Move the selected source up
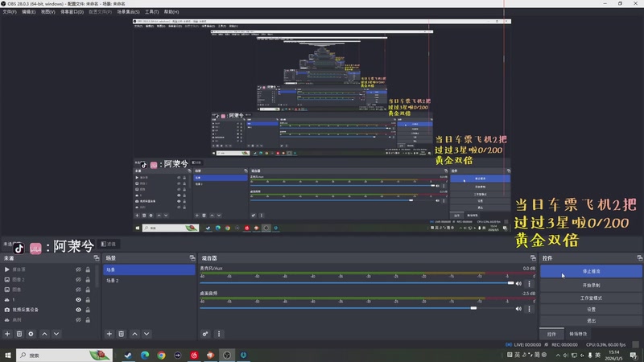This screenshot has width=644, height=362. pyautogui.click(x=44, y=334)
